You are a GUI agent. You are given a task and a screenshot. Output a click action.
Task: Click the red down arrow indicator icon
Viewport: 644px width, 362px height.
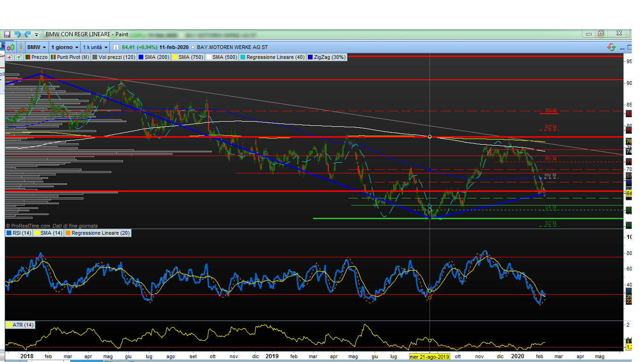tap(9, 57)
